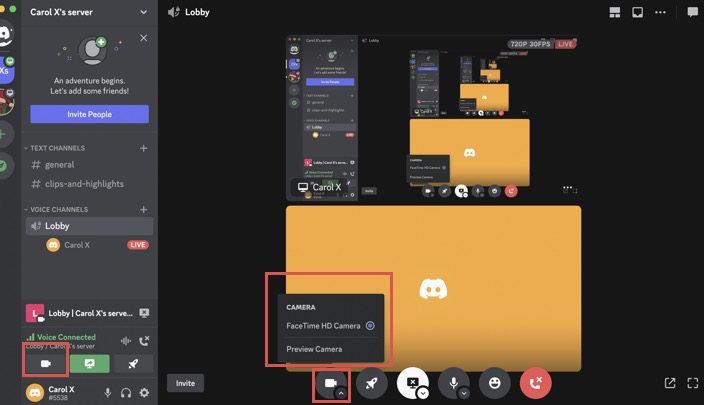
Task: Click the 720P 30FPS stream quality badge
Action: (x=530, y=44)
